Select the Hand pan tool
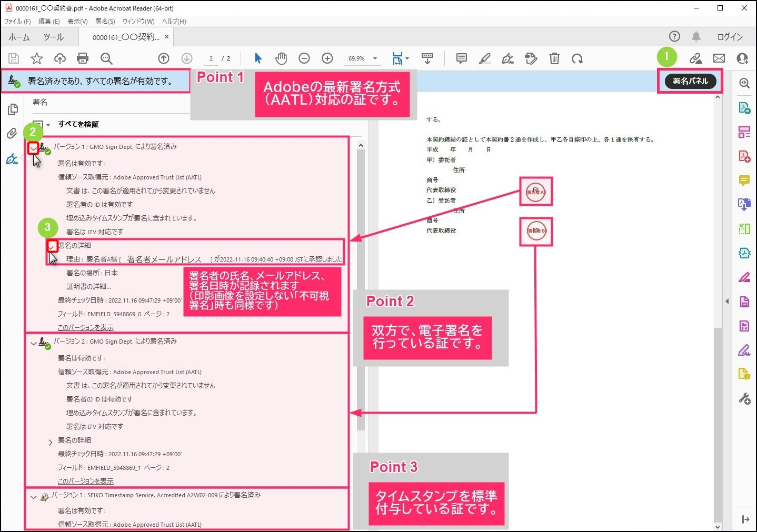757x532 pixels. [x=281, y=58]
